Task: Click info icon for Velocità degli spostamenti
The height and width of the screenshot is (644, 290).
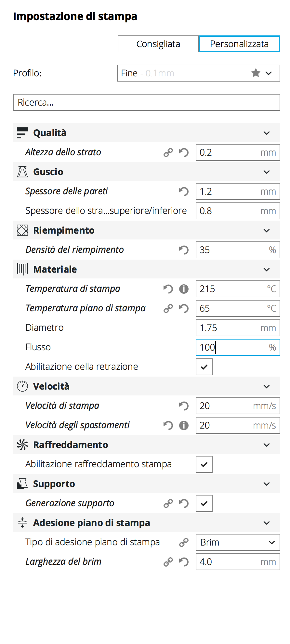Action: point(184,425)
